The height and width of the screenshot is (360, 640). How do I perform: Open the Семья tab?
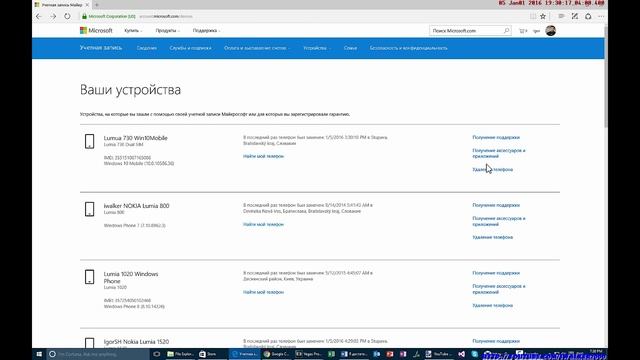tap(350, 48)
